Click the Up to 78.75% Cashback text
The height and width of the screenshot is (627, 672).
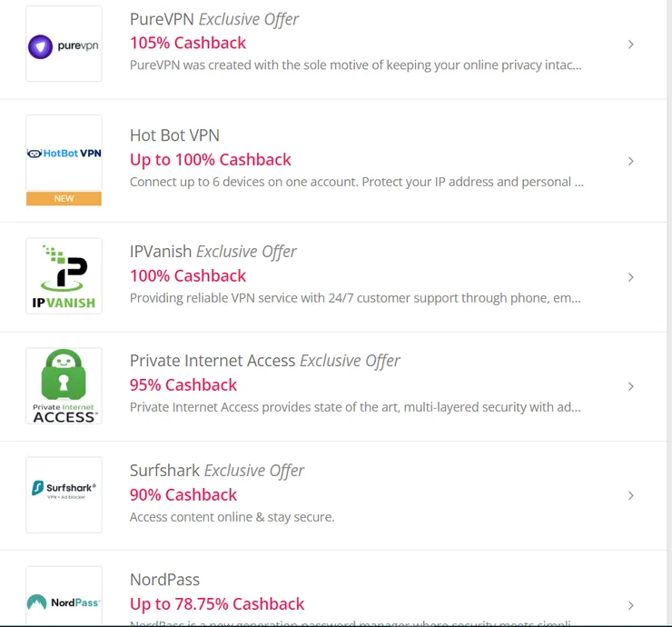217,603
